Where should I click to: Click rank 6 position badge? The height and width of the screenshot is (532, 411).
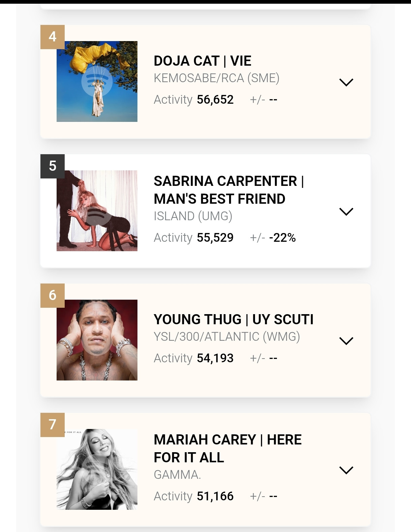[x=53, y=295]
